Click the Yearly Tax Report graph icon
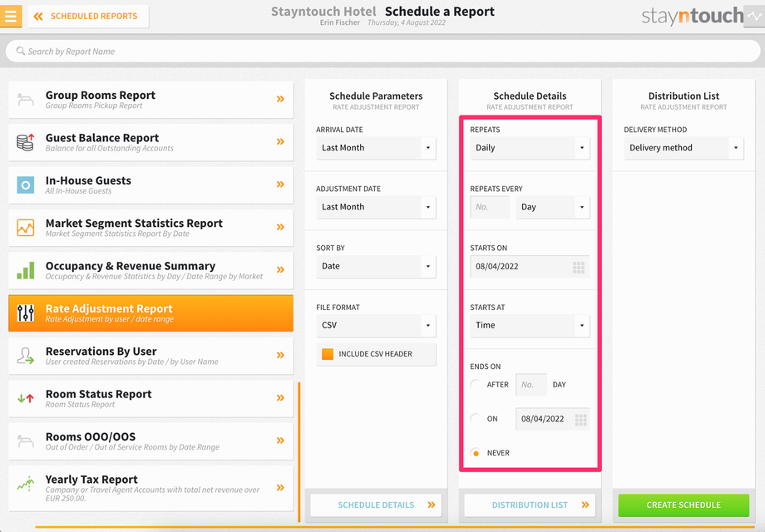This screenshot has width=765, height=532. coord(26,483)
